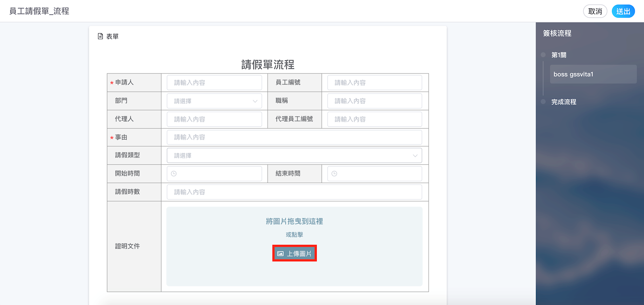Click the 完成流程 step circle marker
644x305 pixels.
click(x=543, y=102)
